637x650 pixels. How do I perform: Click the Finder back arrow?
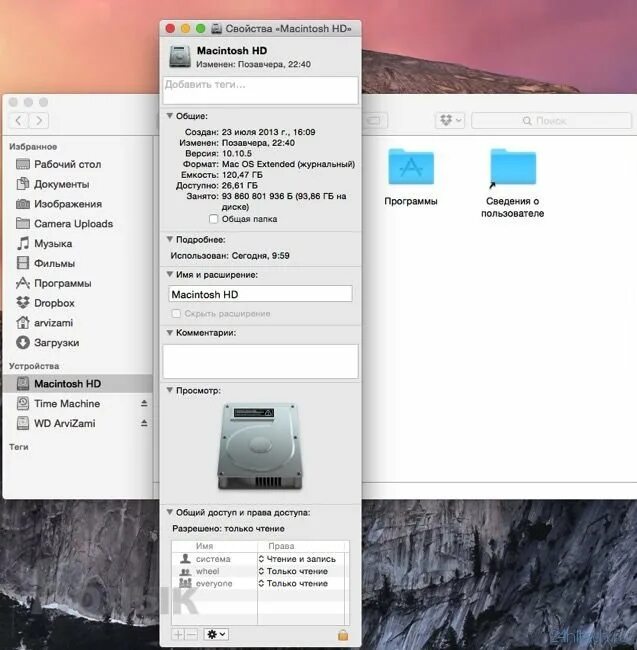[18, 121]
